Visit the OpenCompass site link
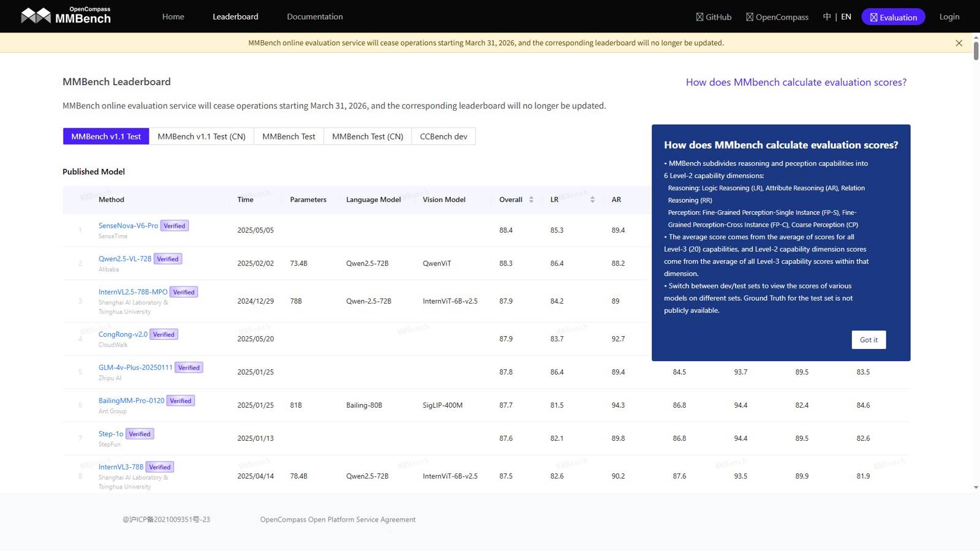The width and height of the screenshot is (980, 551). coord(777,17)
